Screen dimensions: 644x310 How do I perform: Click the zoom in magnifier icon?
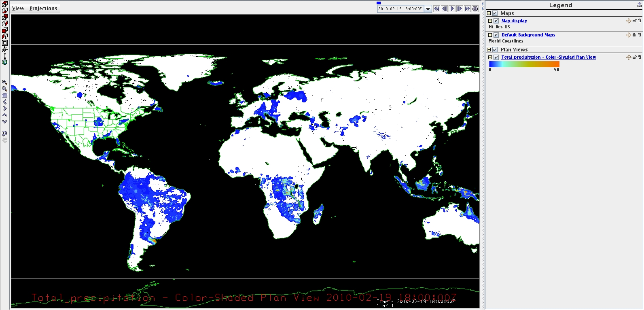[4, 82]
